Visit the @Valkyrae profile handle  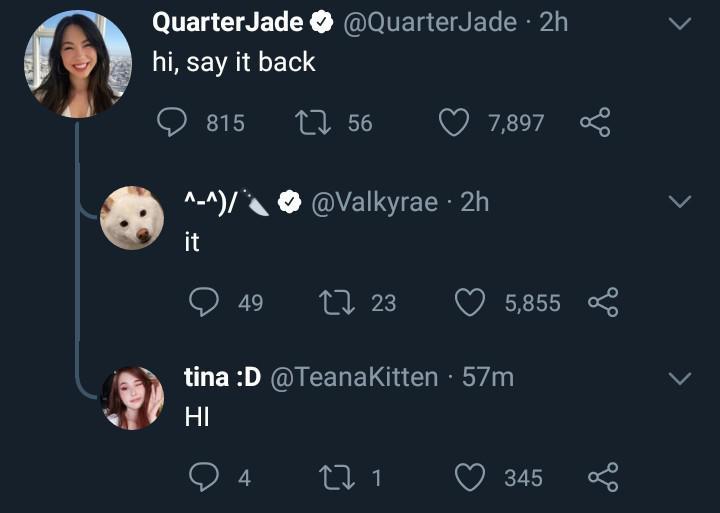374,202
